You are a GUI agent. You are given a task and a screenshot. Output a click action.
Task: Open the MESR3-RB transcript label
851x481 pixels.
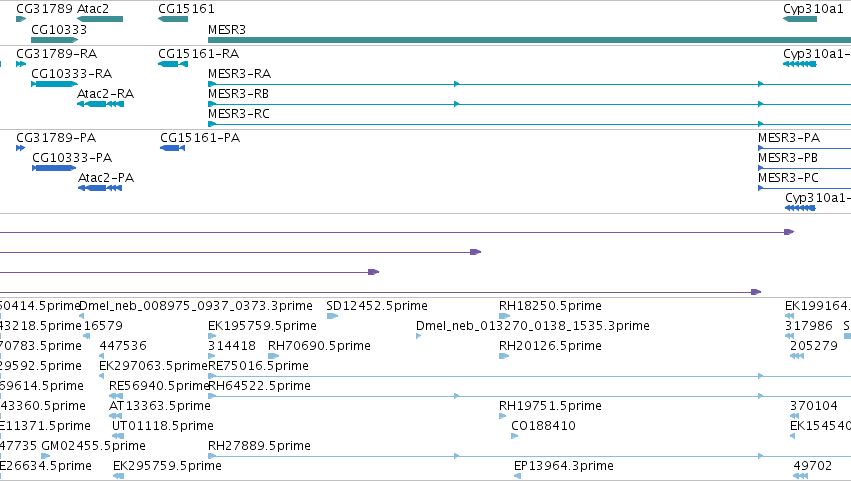[x=238, y=94]
